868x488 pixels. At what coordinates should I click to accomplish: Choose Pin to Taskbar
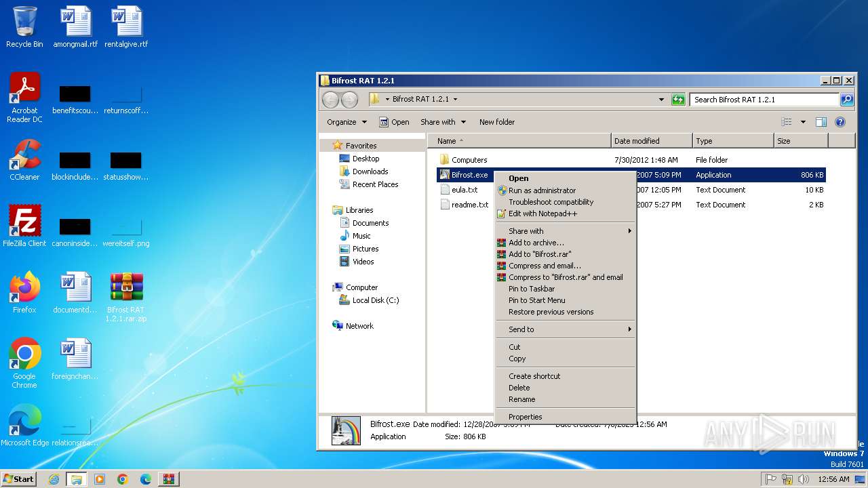pos(566,289)
